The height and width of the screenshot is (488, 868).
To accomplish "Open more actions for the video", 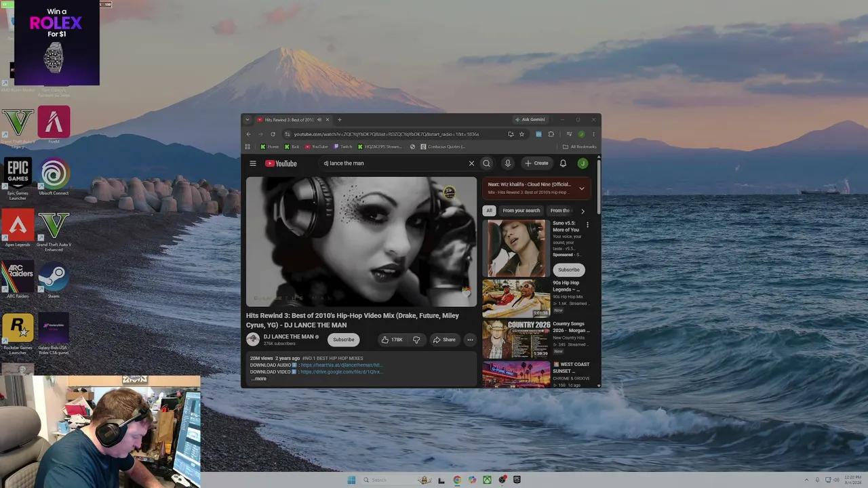I will pos(470,340).
